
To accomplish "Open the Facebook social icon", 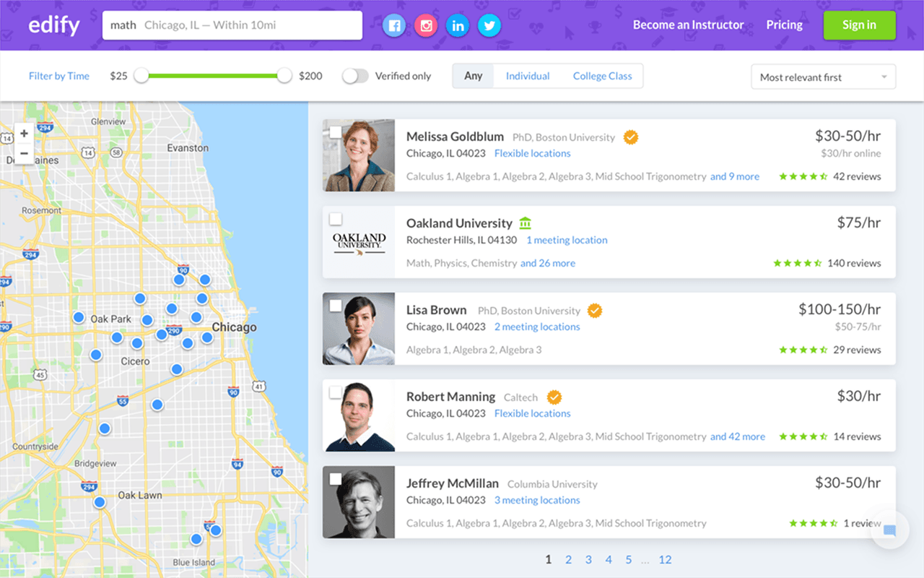I will pyautogui.click(x=394, y=26).
